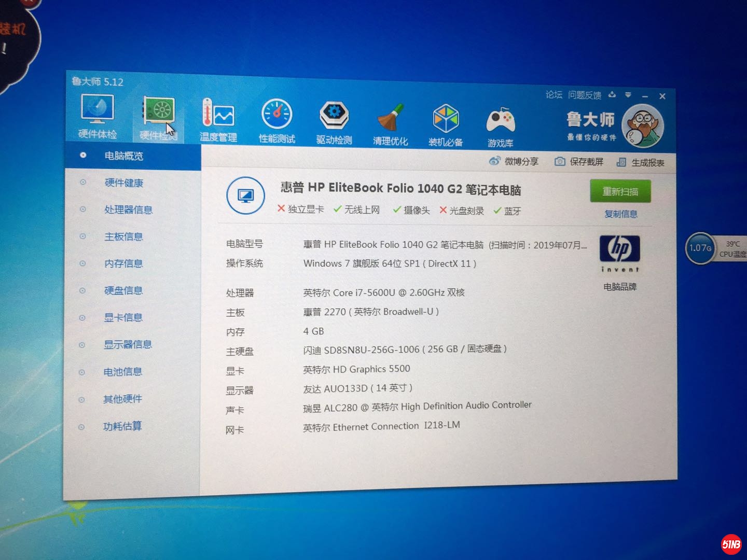This screenshot has width=747, height=560.
Task: Click the 复制信息 link
Action: [620, 214]
